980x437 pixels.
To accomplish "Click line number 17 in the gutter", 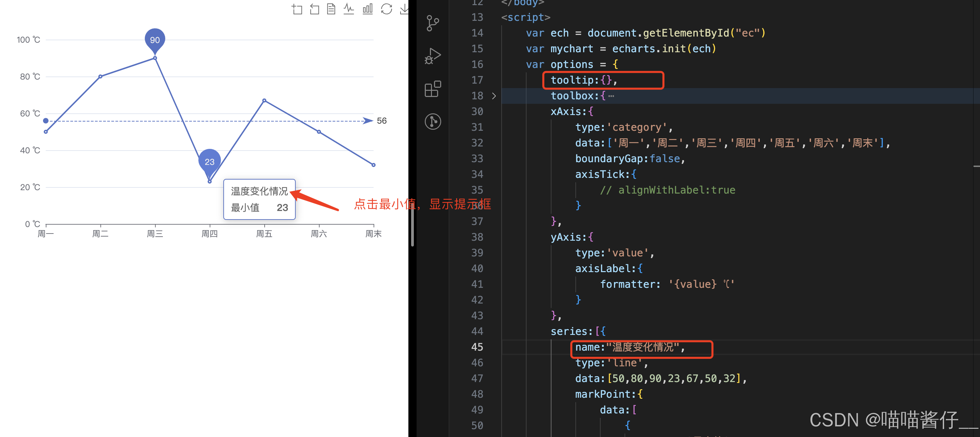I will click(x=477, y=80).
